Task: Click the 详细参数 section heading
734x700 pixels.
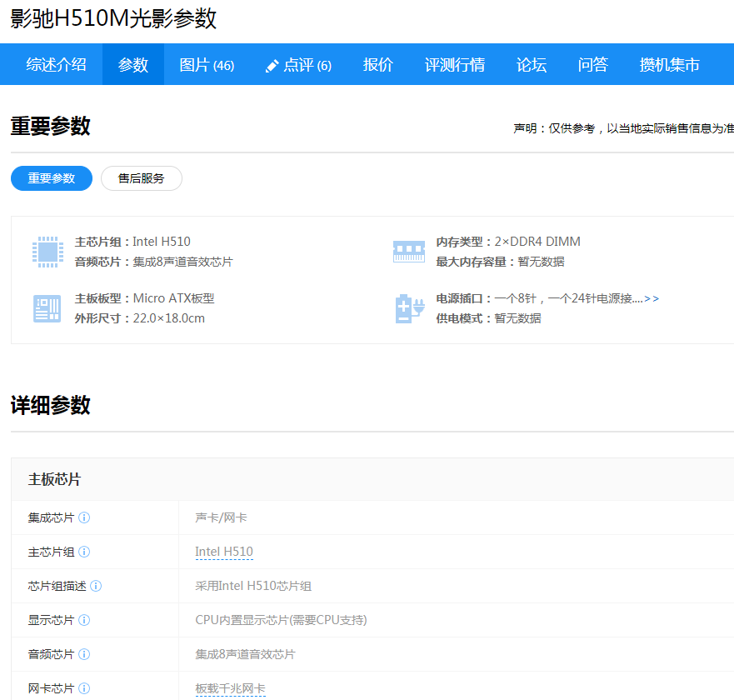Action: (x=51, y=406)
